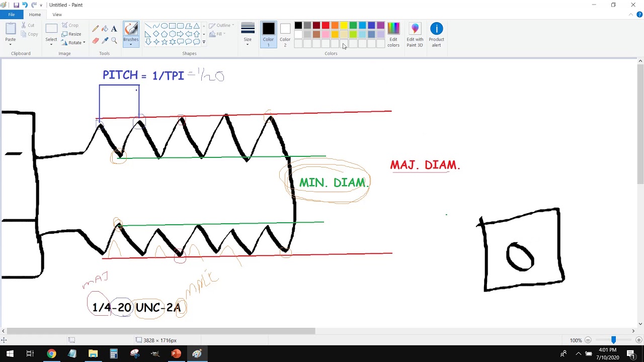Open the Select dropdown arrow
Screen dimensions: 644x362
tap(51, 44)
